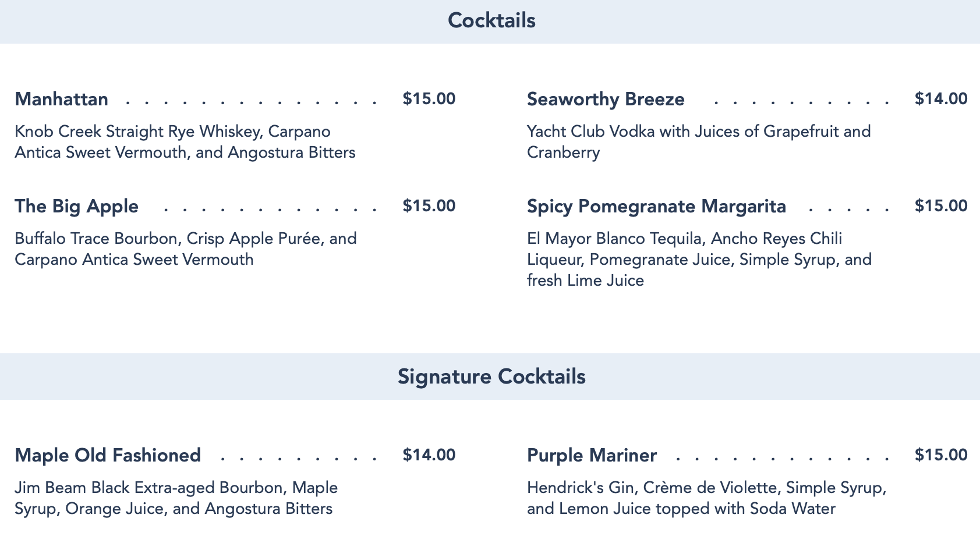Click the Maple Old Fashioned $14.00 price
Viewport: 980px width, 543px height.
tap(429, 455)
